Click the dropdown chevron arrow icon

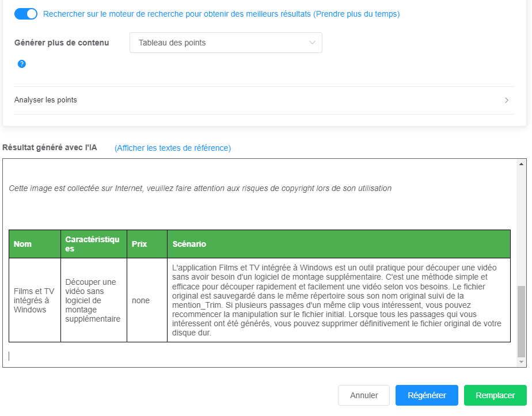coord(312,43)
